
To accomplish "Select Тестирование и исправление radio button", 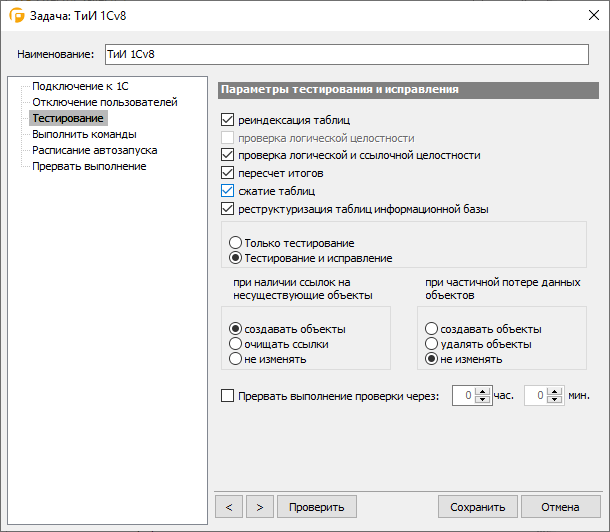I will tap(235, 258).
